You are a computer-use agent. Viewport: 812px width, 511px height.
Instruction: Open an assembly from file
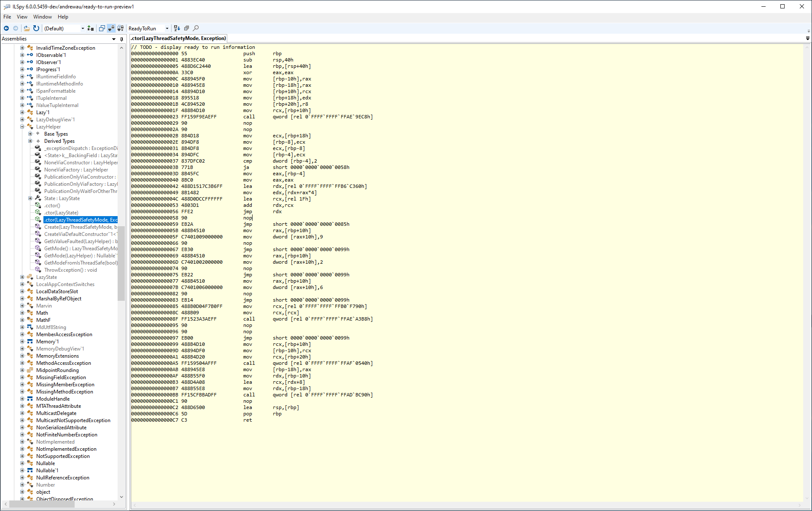point(26,28)
